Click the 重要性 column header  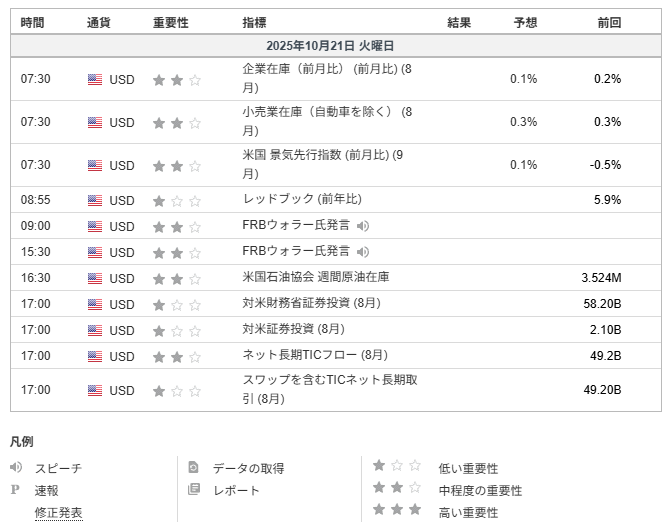tap(170, 22)
